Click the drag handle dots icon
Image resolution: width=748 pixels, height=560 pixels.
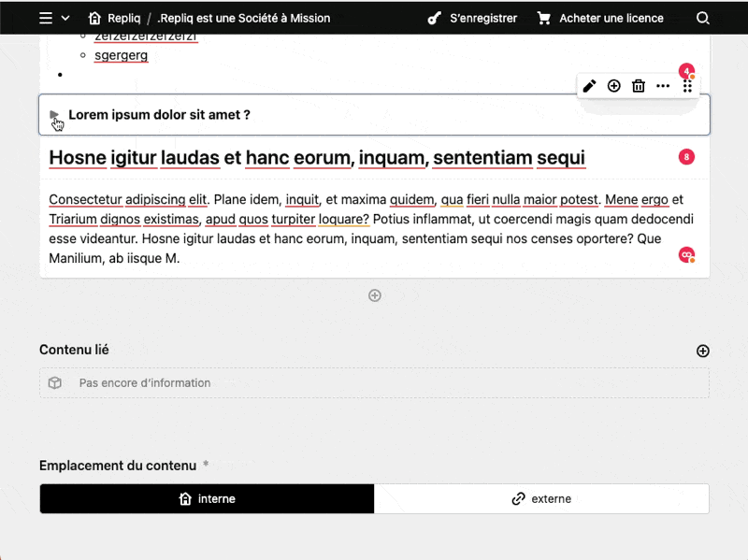click(x=687, y=86)
